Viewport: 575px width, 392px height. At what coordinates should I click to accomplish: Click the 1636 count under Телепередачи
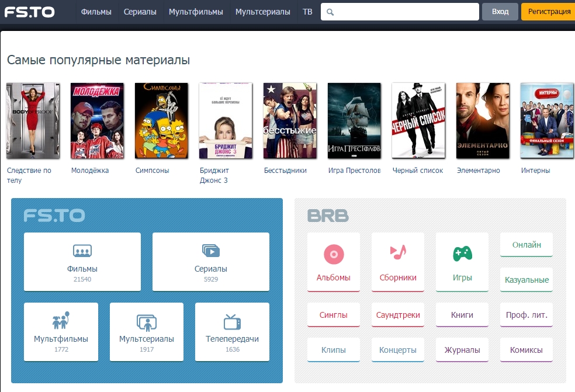(x=233, y=349)
